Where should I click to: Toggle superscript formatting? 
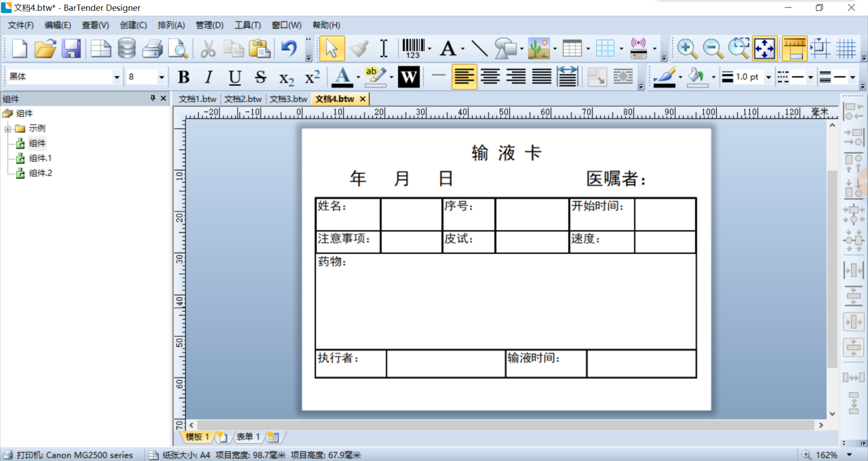coord(312,77)
